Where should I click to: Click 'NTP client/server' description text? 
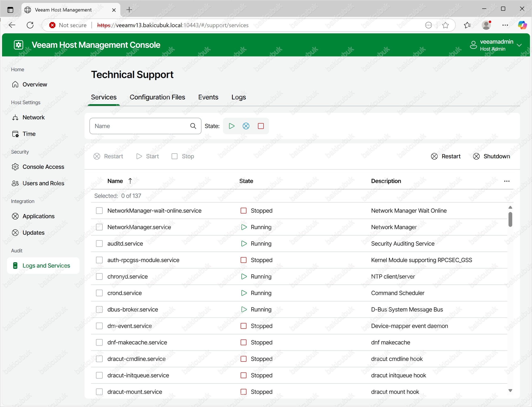(x=393, y=276)
